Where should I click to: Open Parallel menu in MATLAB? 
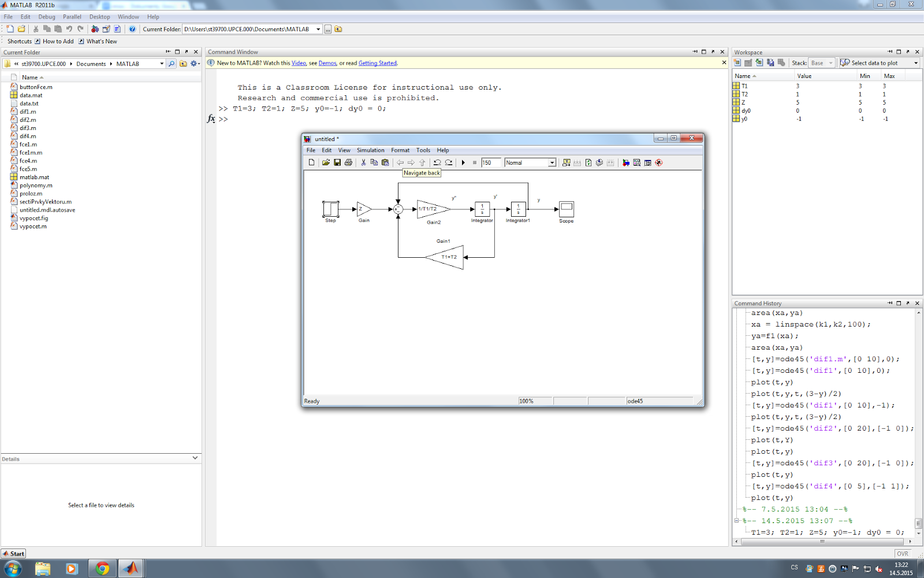(72, 17)
